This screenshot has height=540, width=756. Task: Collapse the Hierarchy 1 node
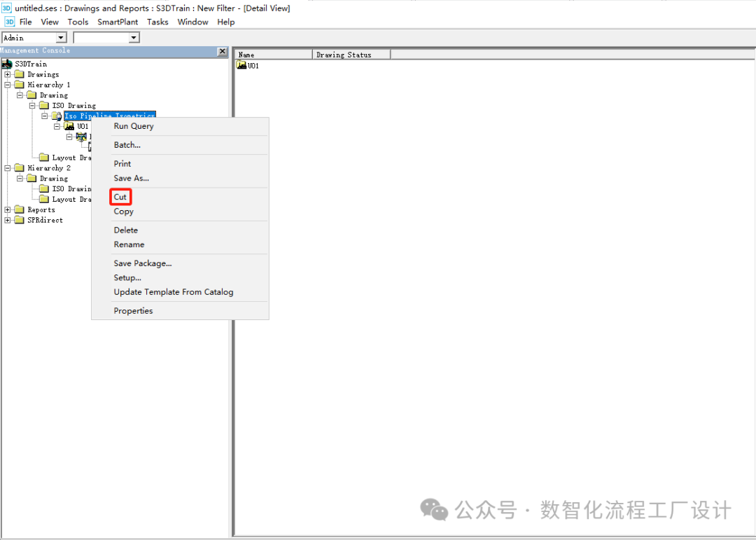7,85
